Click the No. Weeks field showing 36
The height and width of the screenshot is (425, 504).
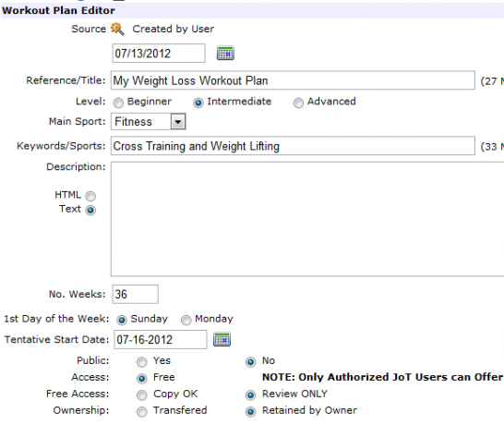135,294
